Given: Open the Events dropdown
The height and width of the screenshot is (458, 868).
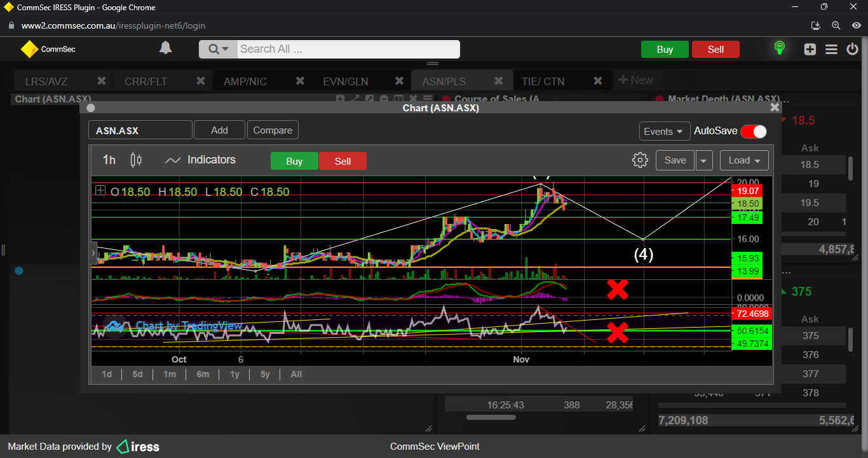Looking at the screenshot, I should [664, 131].
